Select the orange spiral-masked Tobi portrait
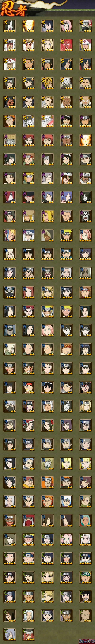 point(47,83)
